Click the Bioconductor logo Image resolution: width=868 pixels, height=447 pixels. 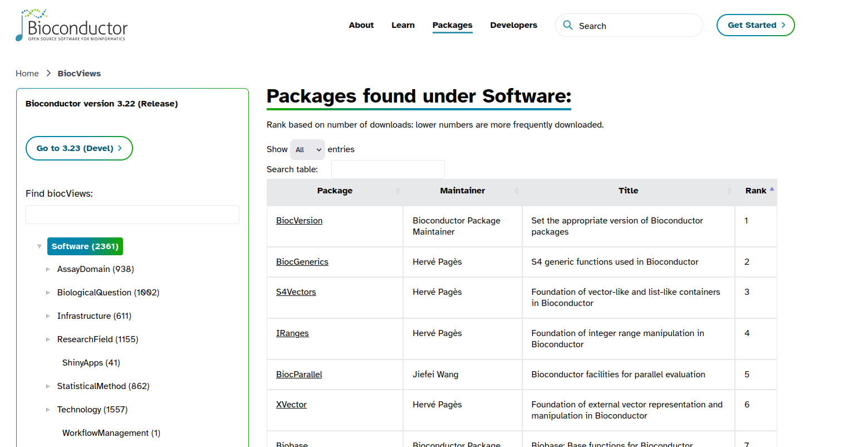click(x=71, y=26)
